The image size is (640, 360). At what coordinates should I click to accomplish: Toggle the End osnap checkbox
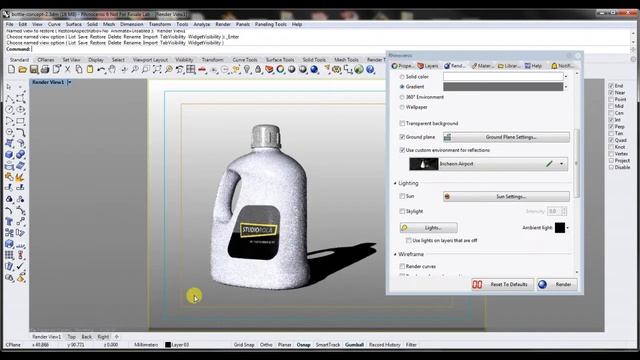click(611, 86)
